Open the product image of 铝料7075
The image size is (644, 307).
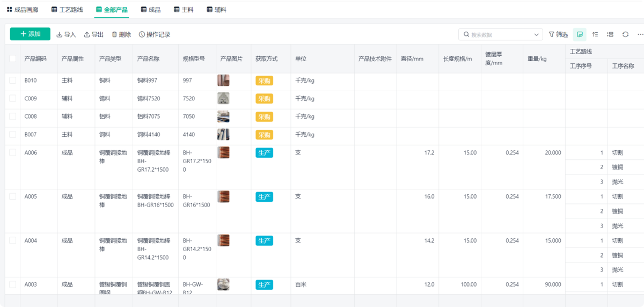[x=223, y=116]
